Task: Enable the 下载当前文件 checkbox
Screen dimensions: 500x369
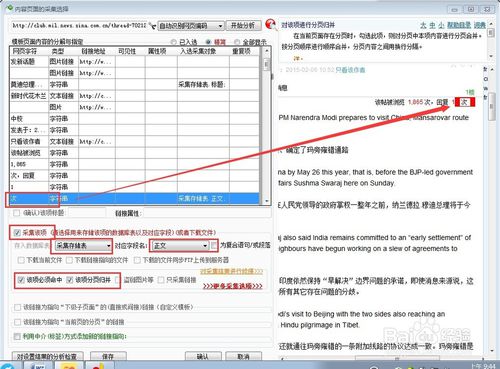Action: coord(21,260)
